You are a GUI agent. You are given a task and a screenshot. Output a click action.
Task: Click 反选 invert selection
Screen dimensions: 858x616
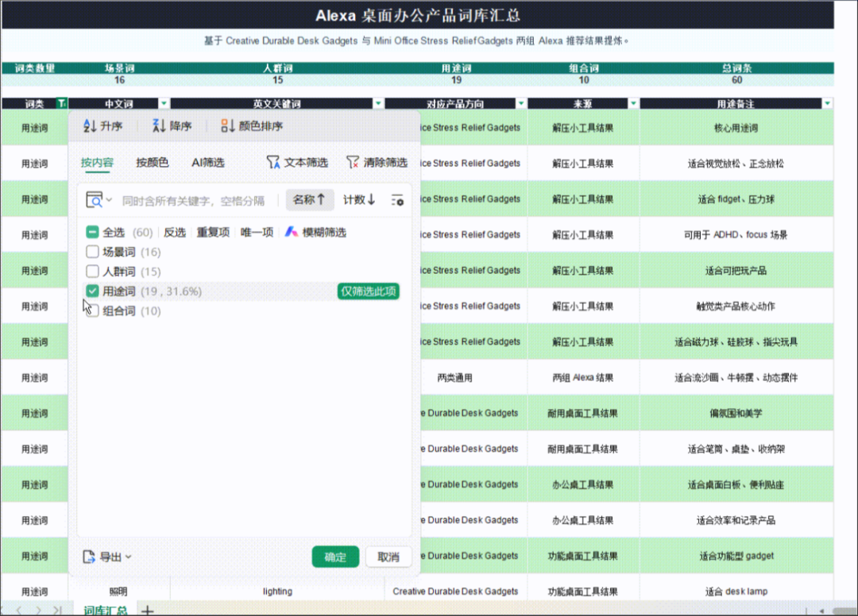175,233
